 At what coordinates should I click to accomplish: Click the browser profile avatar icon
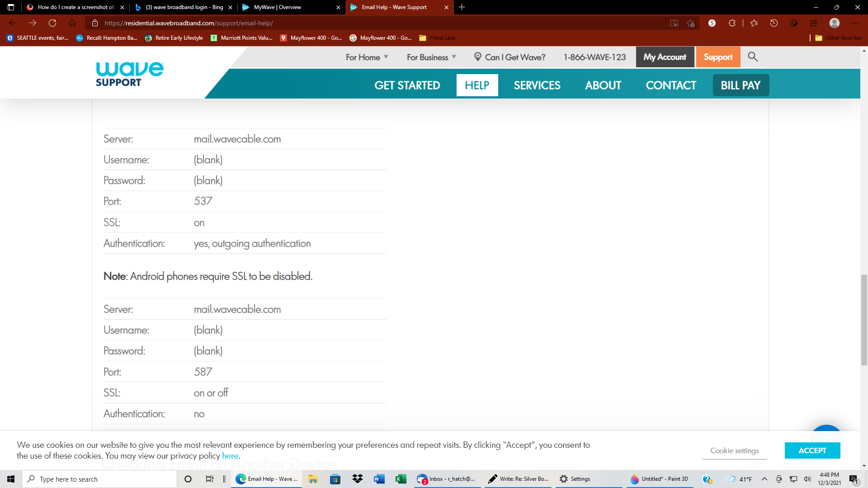(x=834, y=23)
